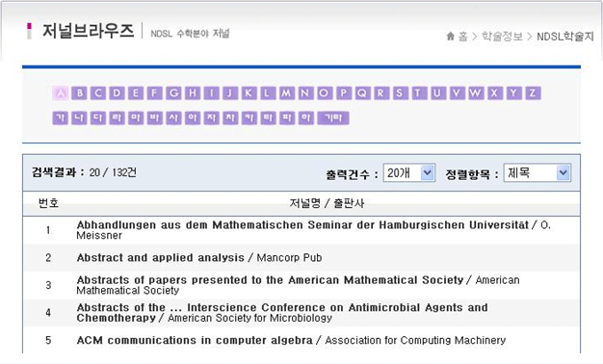Filter journals by letter I

(x=212, y=93)
